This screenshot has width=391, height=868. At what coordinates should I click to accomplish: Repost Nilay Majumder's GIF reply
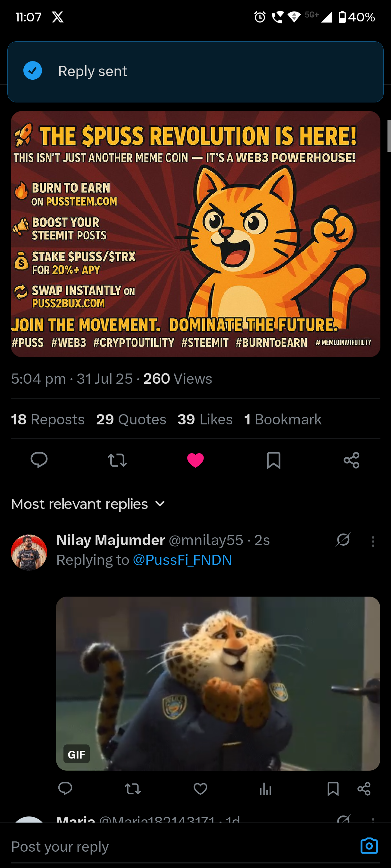click(133, 789)
